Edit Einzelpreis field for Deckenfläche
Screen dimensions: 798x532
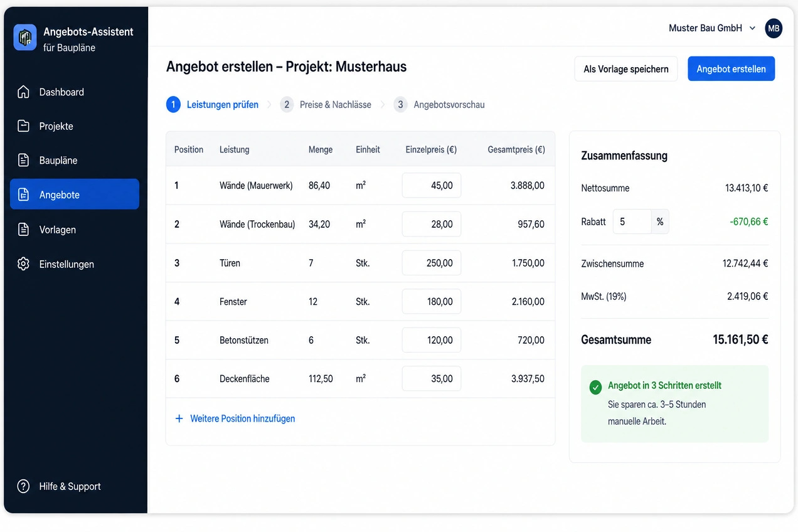432,379
